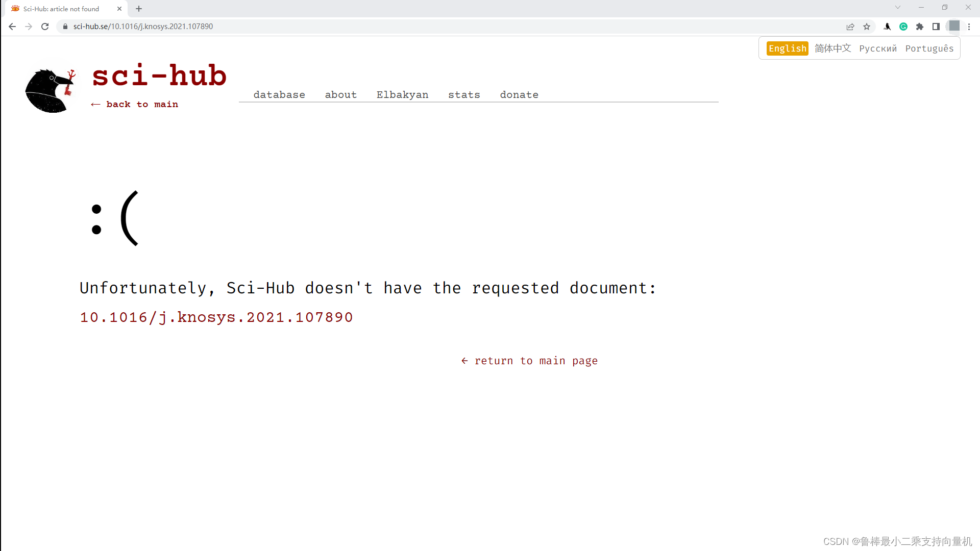Click the padlock site info icon
980x551 pixels.
click(x=65, y=27)
